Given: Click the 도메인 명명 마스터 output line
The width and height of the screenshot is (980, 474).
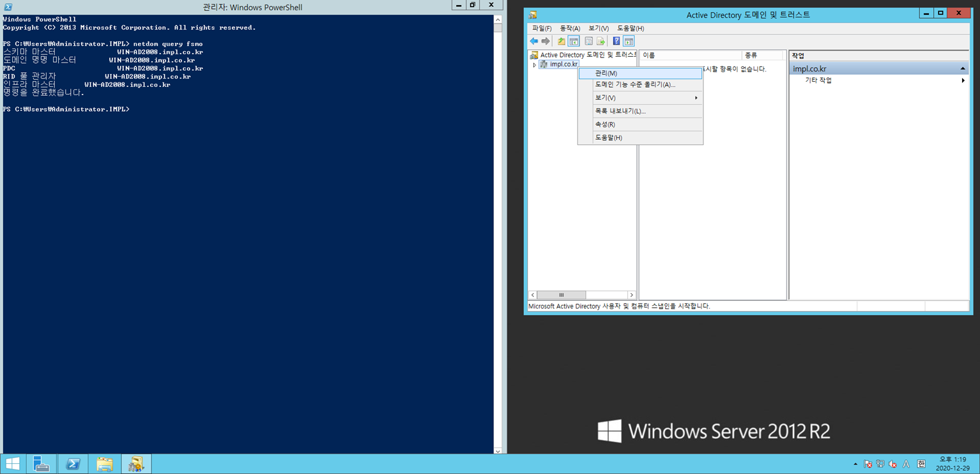Looking at the screenshot, I should pyautogui.click(x=99, y=60).
